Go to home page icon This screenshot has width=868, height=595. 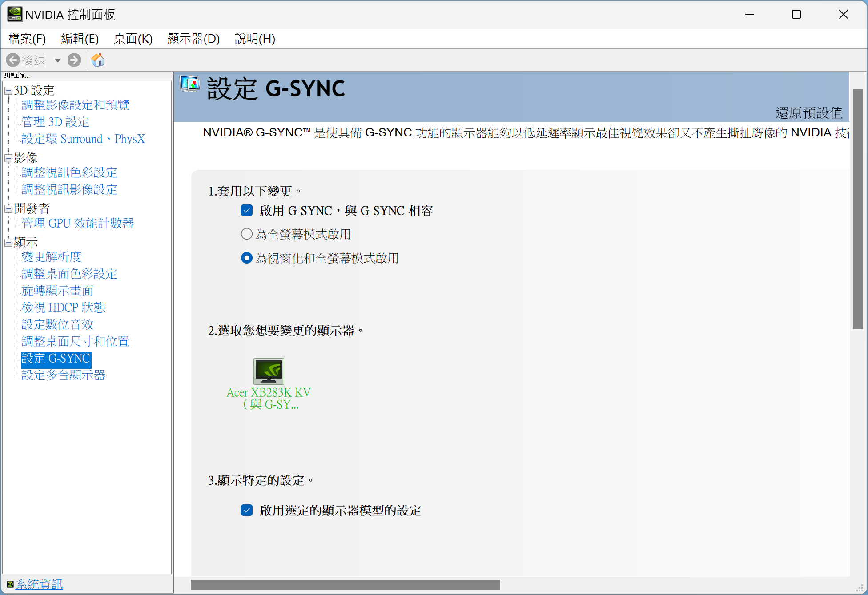(98, 60)
